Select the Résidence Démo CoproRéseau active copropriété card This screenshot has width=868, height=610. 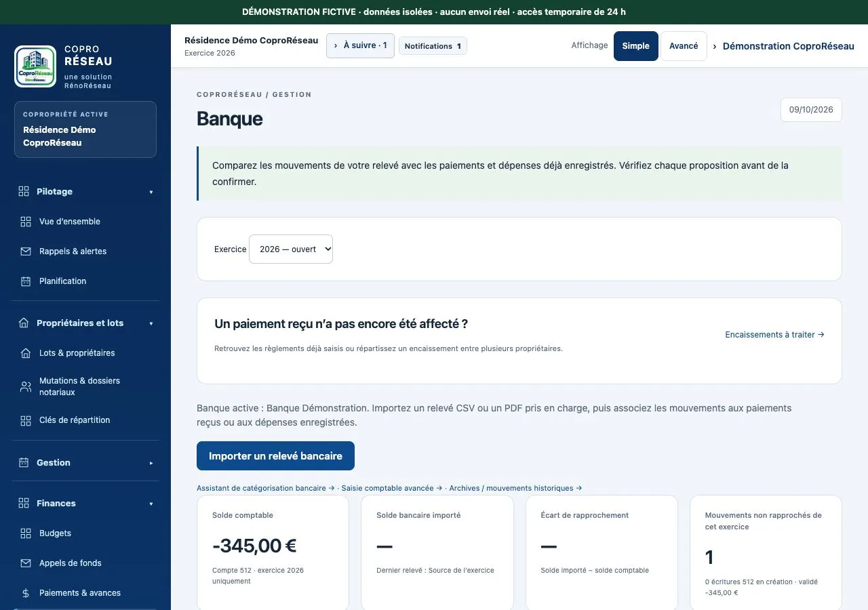pos(85,129)
